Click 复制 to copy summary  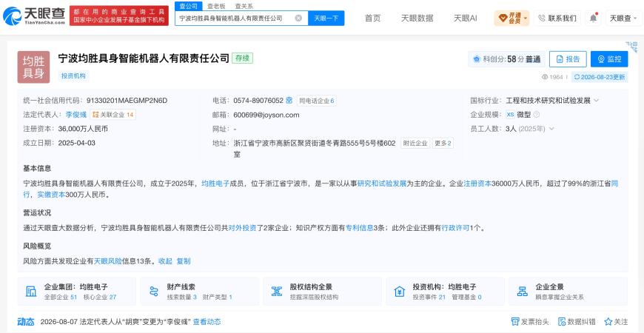pos(184,260)
